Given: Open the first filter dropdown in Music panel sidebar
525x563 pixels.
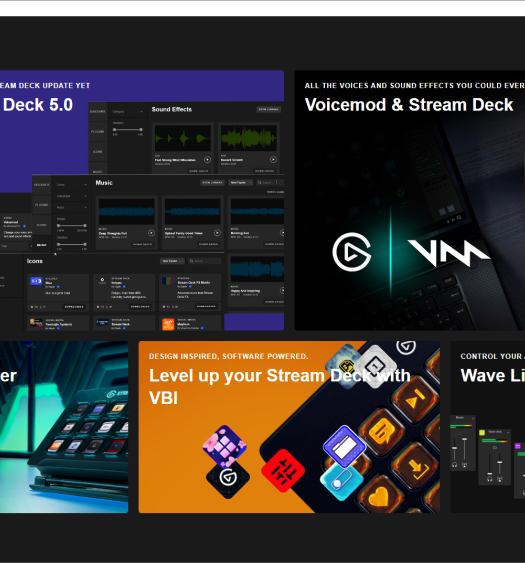Looking at the screenshot, I should [x=71, y=185].
